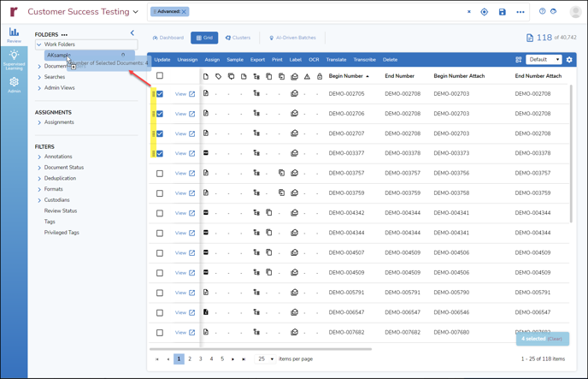
Task: Open Supervised Learning in sidebar
Action: coord(14,60)
